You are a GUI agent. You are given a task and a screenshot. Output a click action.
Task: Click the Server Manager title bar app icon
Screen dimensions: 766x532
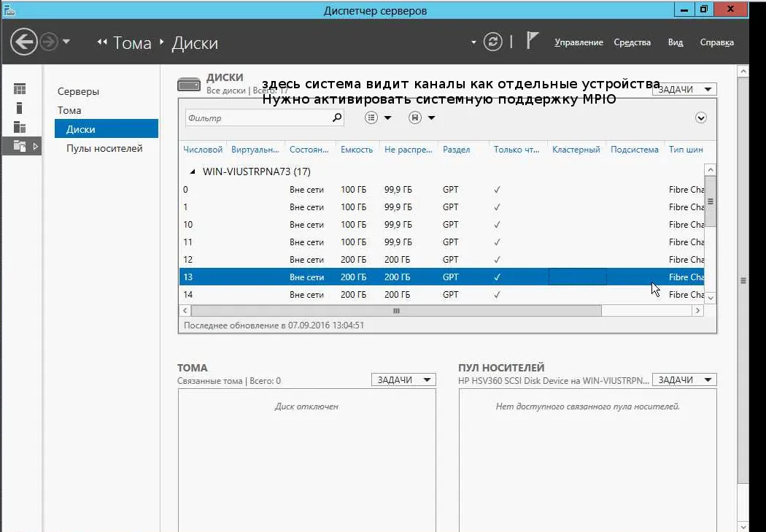tap(9, 9)
